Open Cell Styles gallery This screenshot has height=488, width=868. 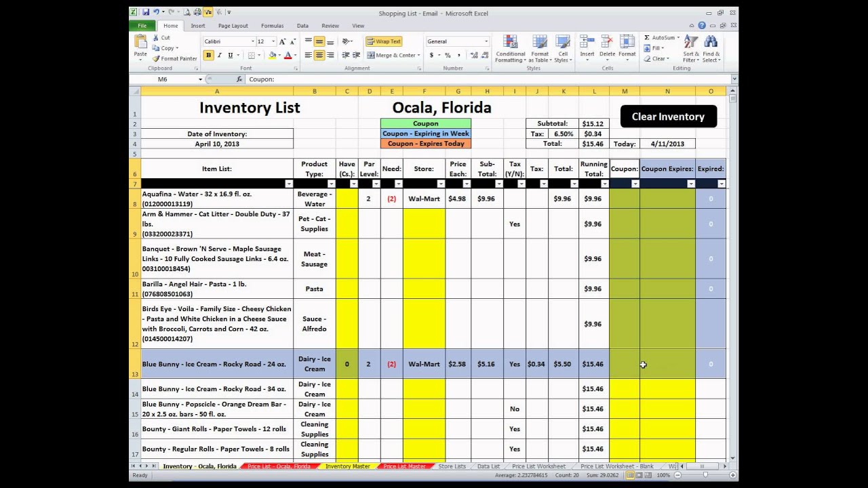click(563, 49)
